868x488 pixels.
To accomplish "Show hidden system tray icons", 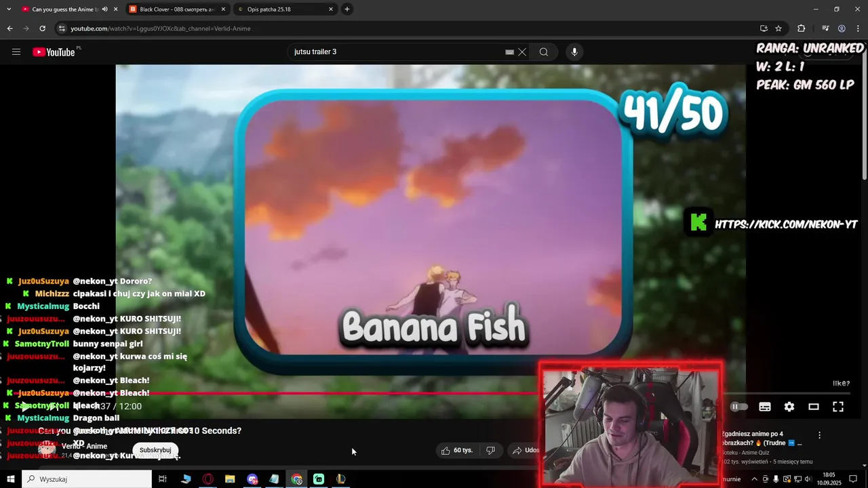I will 754,479.
